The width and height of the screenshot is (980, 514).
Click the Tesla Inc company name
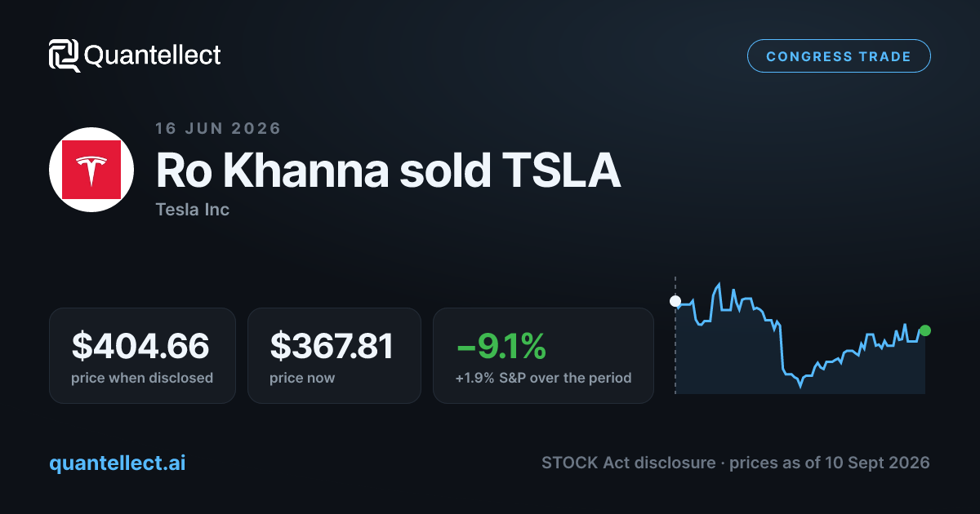click(x=192, y=210)
